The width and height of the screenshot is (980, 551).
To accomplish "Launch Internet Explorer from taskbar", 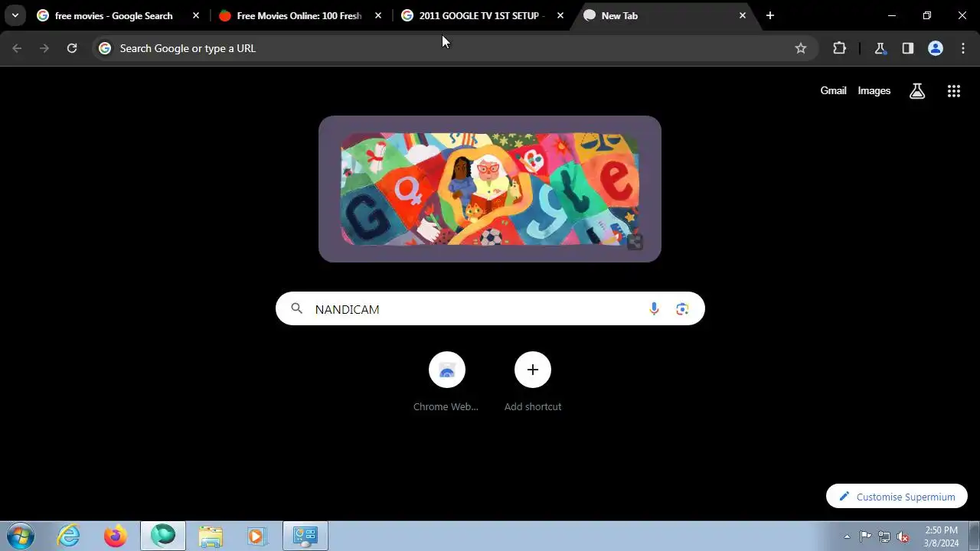I will pyautogui.click(x=69, y=536).
